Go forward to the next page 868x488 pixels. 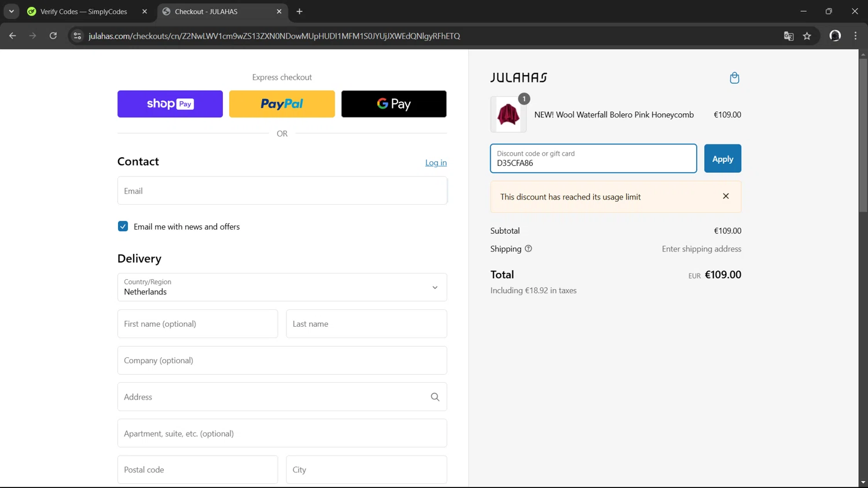pyautogui.click(x=32, y=36)
